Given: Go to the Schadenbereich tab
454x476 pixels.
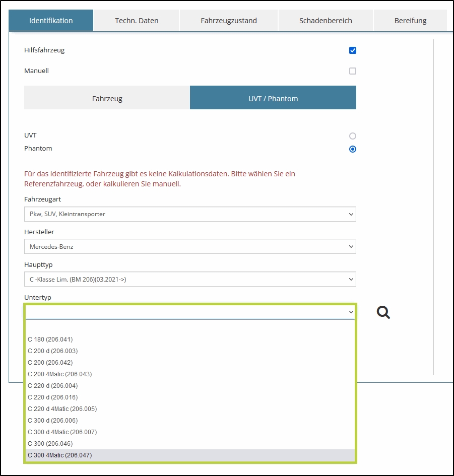Looking at the screenshot, I should (x=326, y=21).
